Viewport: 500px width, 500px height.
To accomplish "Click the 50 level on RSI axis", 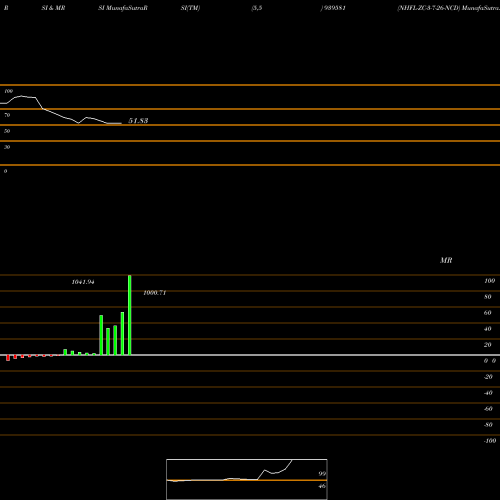I will point(7,131).
